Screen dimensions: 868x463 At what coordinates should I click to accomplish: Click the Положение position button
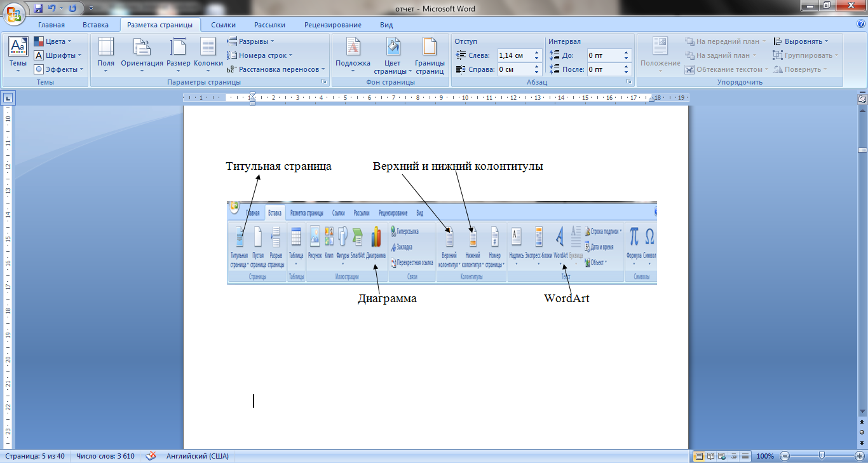660,55
